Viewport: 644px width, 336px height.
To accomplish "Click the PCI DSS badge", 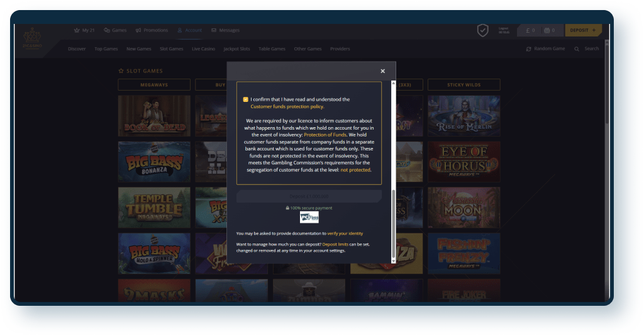I will coord(309,217).
